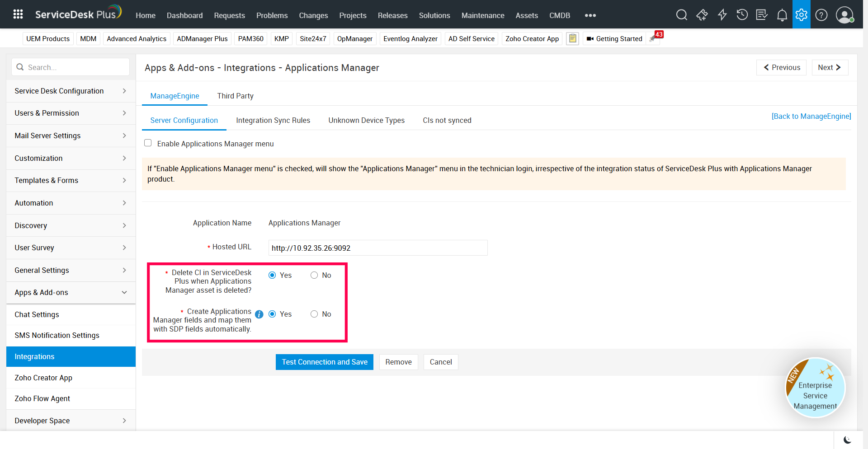Open Integration Sync Rules tab
Viewport: 868px width, 449px height.
[x=273, y=120]
